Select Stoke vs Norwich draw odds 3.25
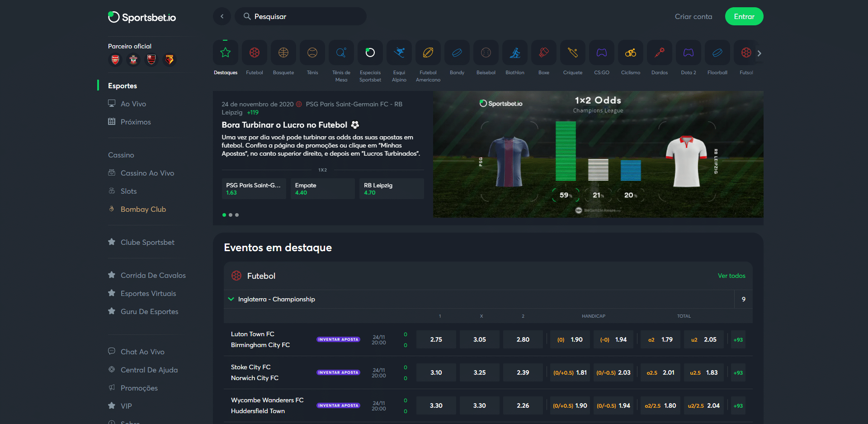Image resolution: width=868 pixels, height=424 pixels. pos(480,372)
